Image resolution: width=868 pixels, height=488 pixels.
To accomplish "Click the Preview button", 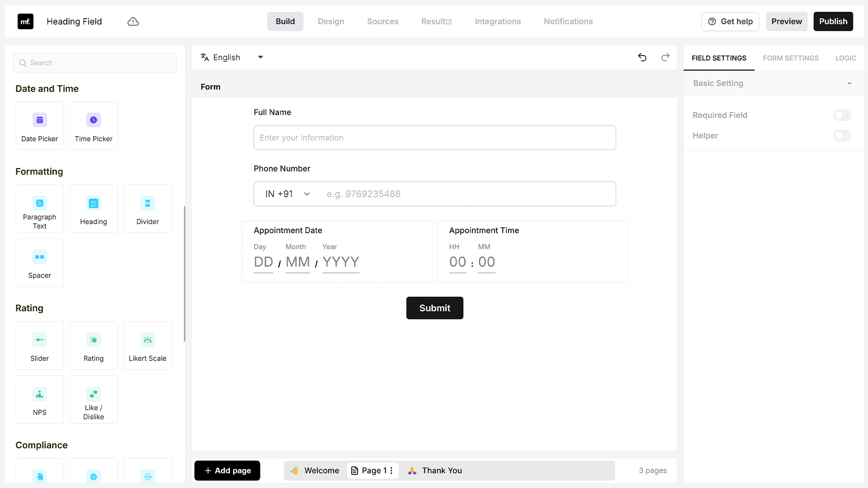I will 787,21.
